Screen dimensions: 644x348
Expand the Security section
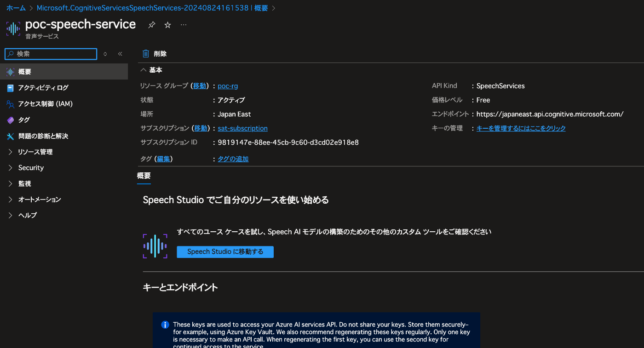tap(10, 168)
